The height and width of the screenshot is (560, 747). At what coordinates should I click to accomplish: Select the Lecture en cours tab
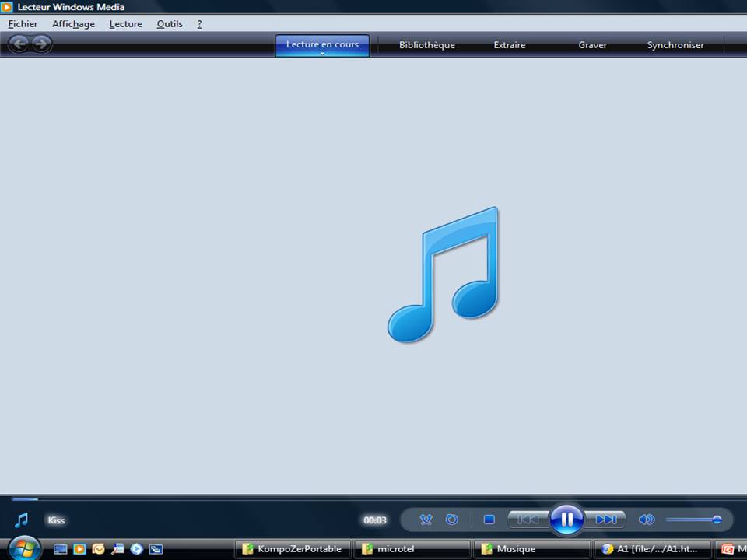coord(322,44)
